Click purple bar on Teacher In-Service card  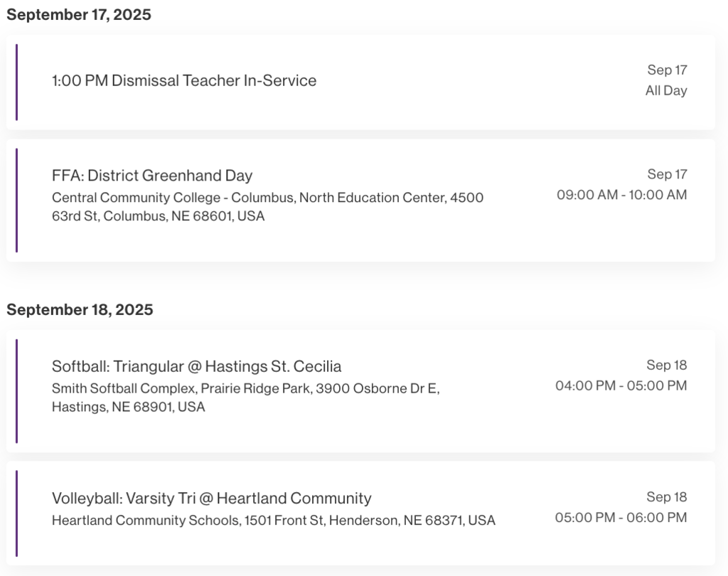point(17,82)
